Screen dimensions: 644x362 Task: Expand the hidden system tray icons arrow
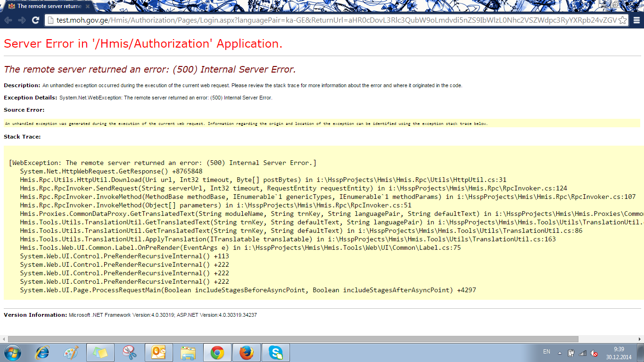click(560, 353)
